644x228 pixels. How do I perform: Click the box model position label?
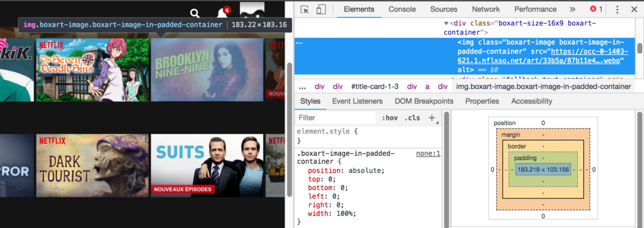[x=504, y=123]
